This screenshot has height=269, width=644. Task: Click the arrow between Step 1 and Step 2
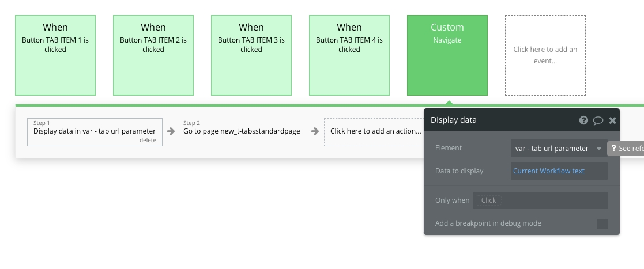click(171, 131)
